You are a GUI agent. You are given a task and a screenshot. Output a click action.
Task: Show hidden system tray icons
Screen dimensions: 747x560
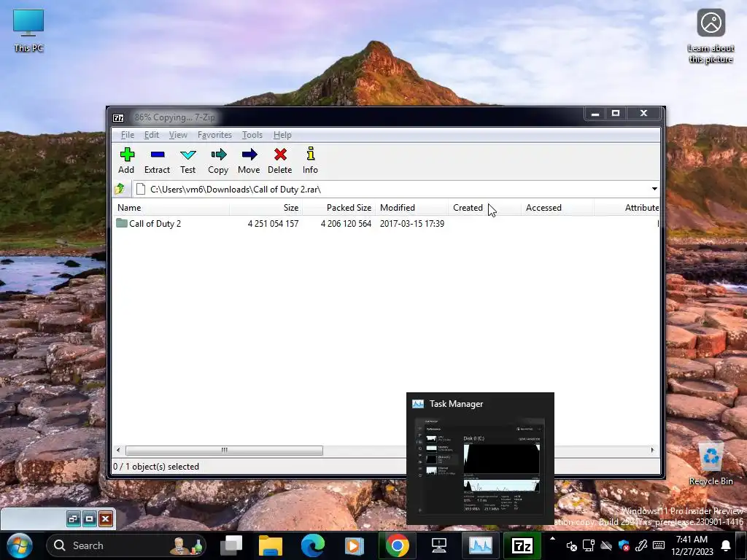552,539
